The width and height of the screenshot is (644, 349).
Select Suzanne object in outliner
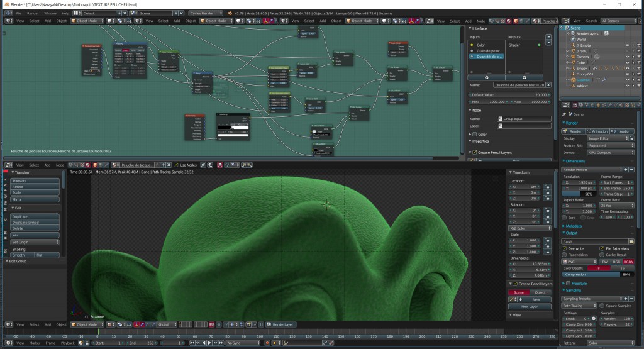pos(583,80)
